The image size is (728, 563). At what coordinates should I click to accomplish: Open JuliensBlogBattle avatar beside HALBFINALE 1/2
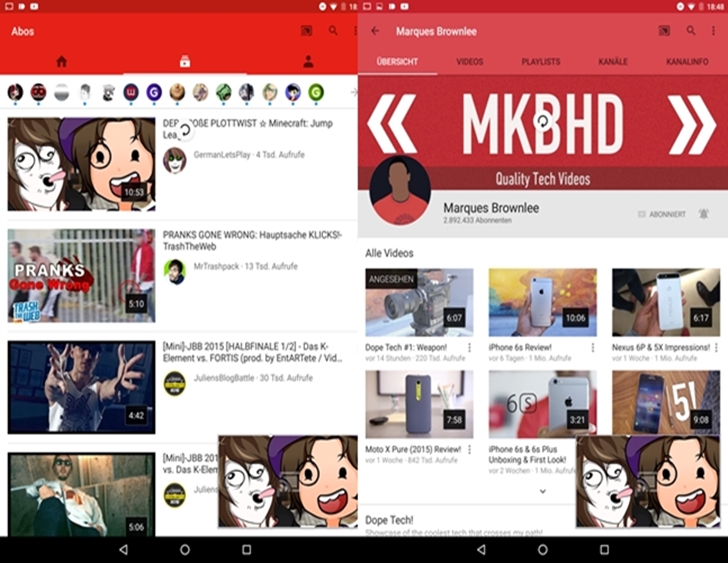[x=175, y=383]
